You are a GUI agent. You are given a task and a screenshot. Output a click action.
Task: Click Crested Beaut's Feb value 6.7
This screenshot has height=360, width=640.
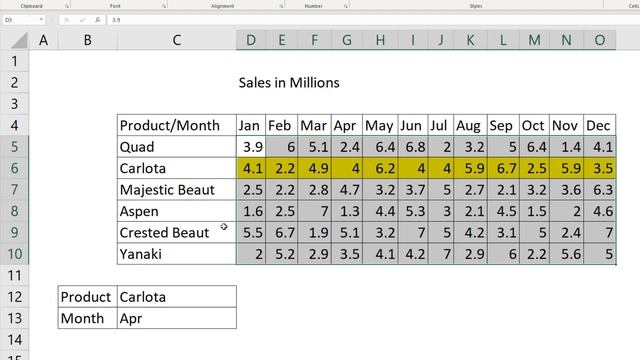click(x=282, y=233)
